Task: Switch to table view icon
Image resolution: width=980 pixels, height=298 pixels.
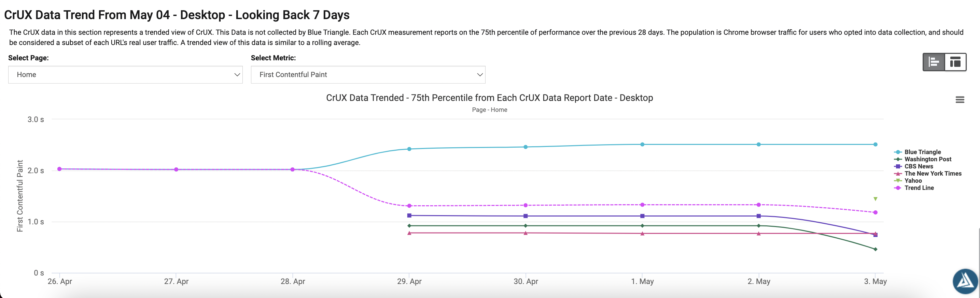Action: click(x=955, y=62)
